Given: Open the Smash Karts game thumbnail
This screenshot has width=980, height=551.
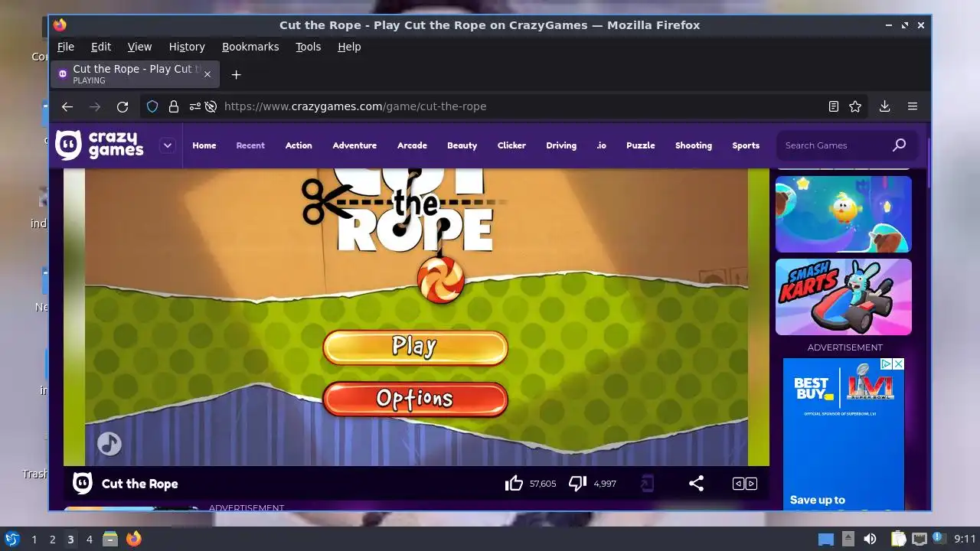Looking at the screenshot, I should click(844, 297).
